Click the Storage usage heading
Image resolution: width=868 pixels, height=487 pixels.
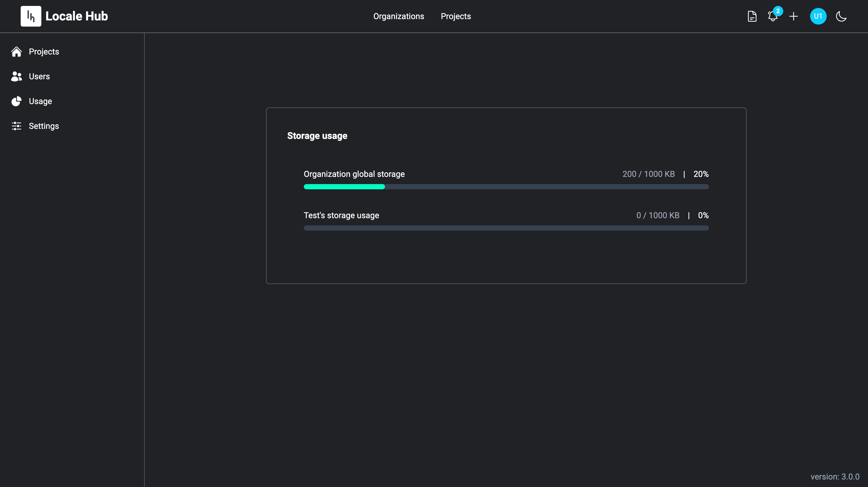[317, 136]
